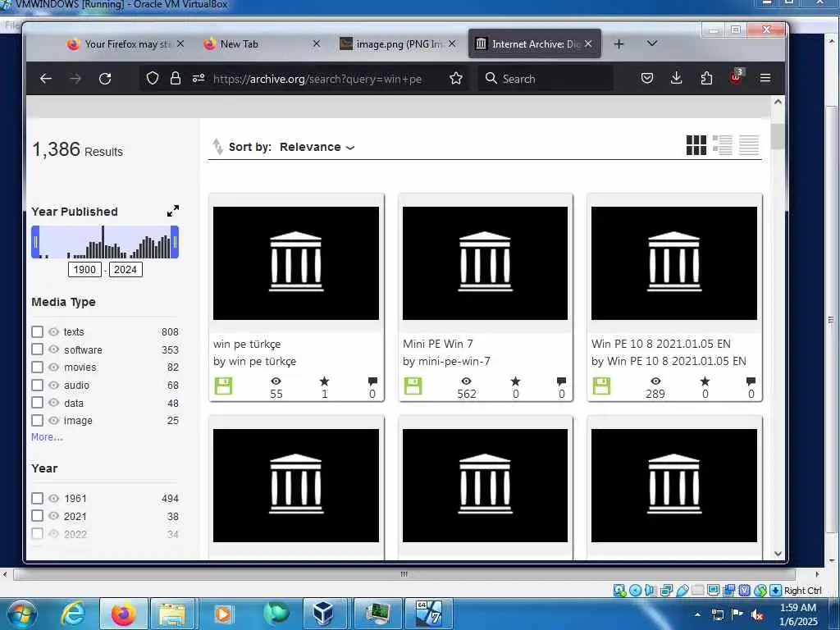The width and height of the screenshot is (840, 630).
Task: Open the 'win pe türkçe' item title
Action: point(247,344)
